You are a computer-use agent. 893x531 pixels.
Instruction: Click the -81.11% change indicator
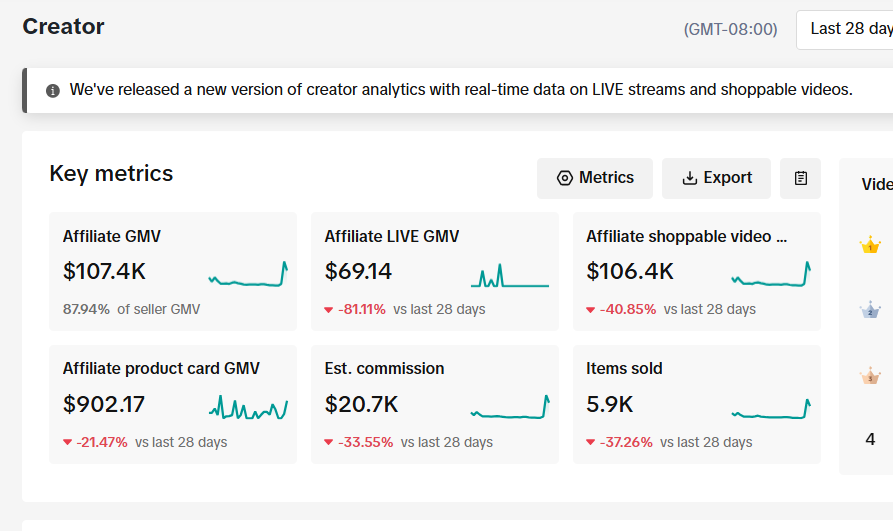[355, 309]
